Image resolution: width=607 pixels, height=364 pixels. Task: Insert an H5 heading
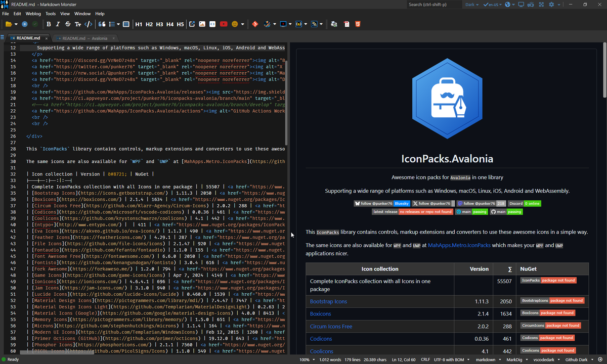[x=180, y=24]
